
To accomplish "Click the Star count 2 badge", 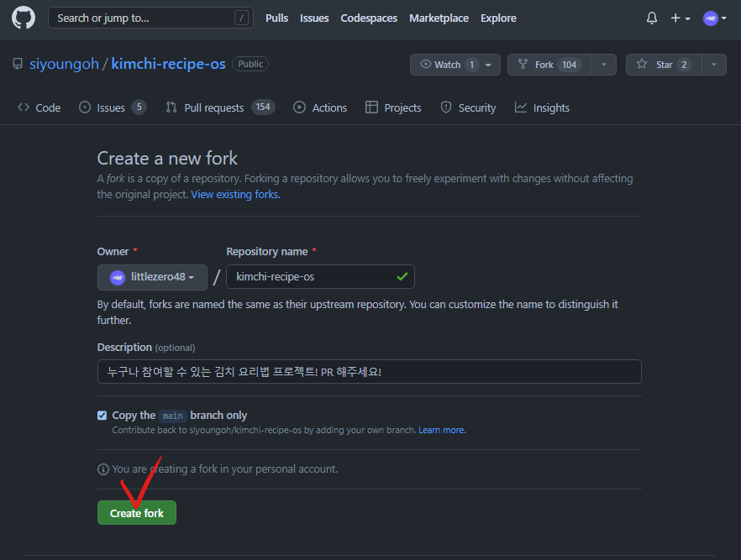I will coord(684,65).
